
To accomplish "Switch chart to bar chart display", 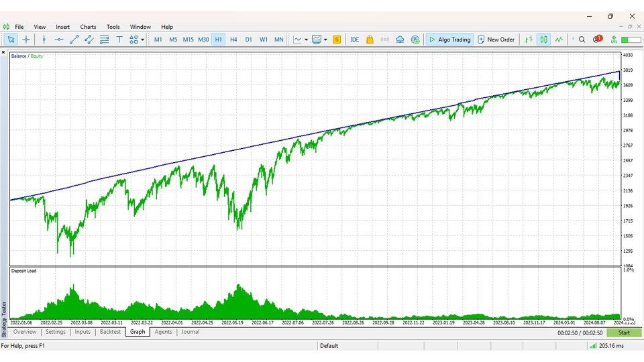I will point(529,40).
